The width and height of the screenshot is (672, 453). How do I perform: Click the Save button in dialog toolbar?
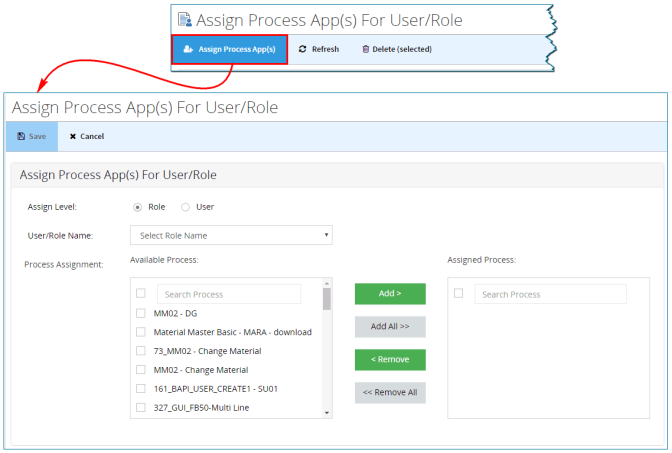(x=32, y=136)
